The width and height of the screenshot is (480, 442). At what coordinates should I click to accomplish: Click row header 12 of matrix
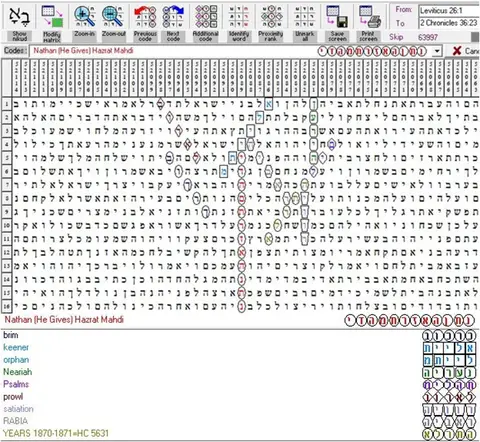[x=6, y=252]
